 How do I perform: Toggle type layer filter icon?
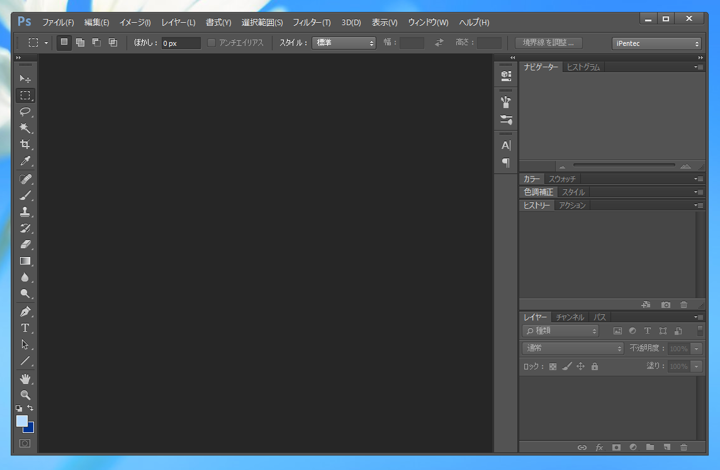tap(647, 331)
